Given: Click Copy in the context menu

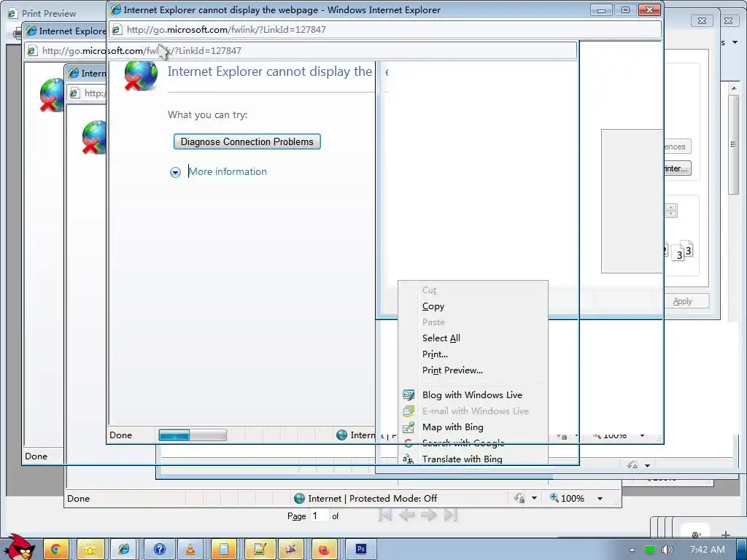Looking at the screenshot, I should click(x=433, y=306).
